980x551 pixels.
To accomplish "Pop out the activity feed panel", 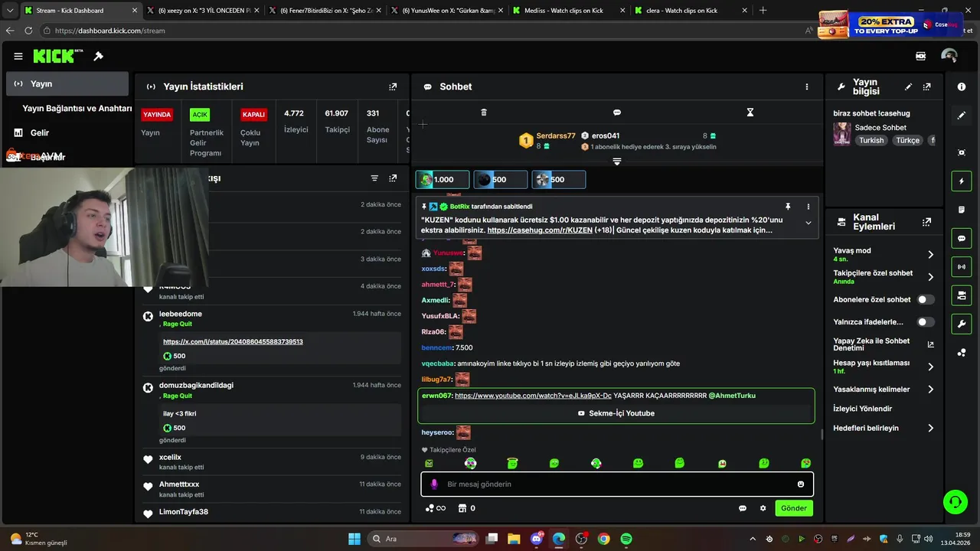I will pyautogui.click(x=393, y=178).
